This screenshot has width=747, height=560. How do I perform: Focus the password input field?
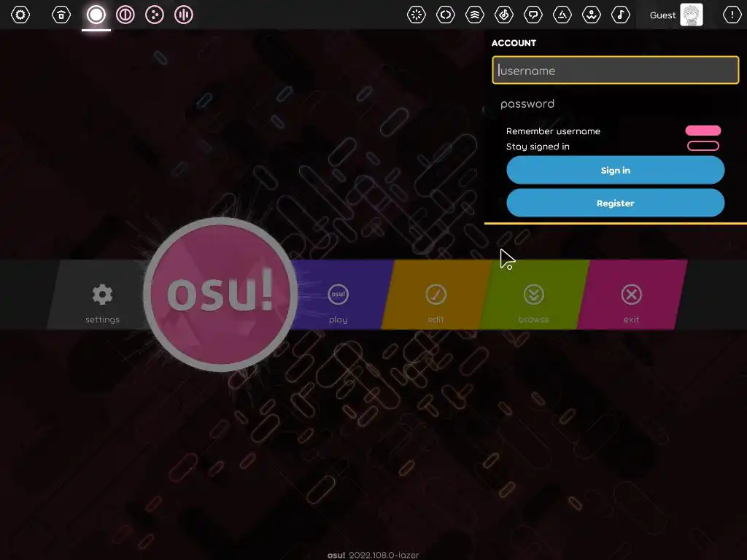point(616,104)
